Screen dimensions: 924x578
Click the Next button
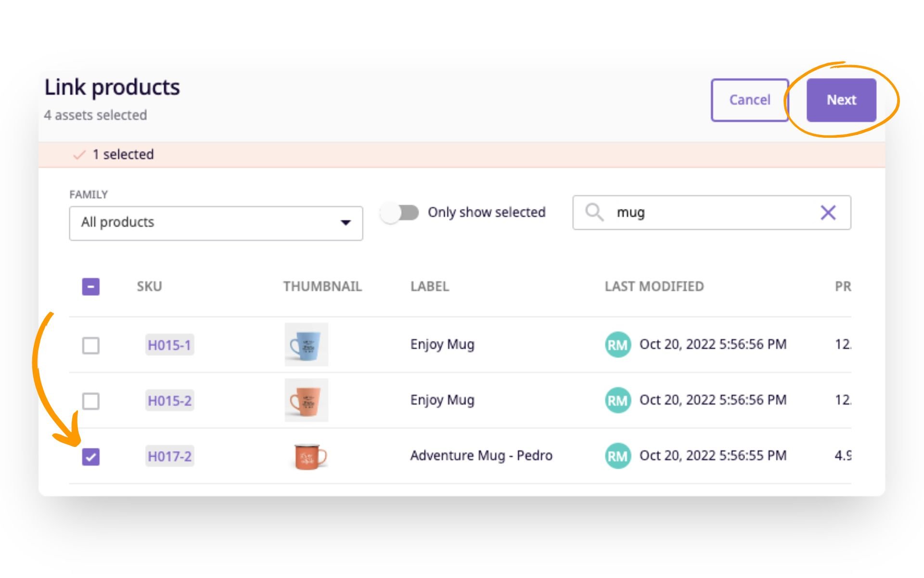point(841,100)
